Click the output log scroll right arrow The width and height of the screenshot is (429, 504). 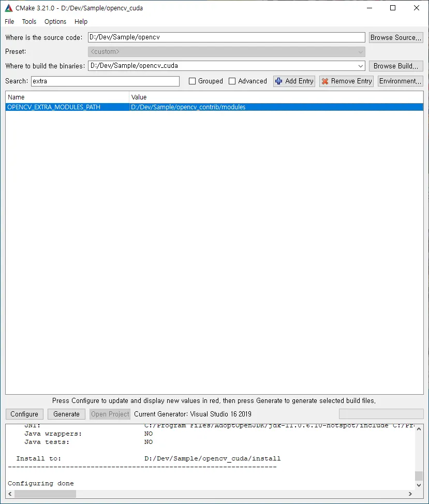(x=410, y=494)
